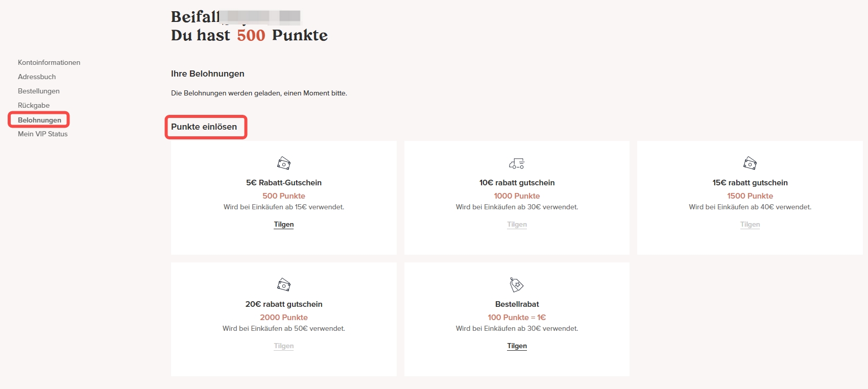868x389 pixels.
Task: Click the 5€ Rabatt-Gutschein card title
Action: coord(284,183)
